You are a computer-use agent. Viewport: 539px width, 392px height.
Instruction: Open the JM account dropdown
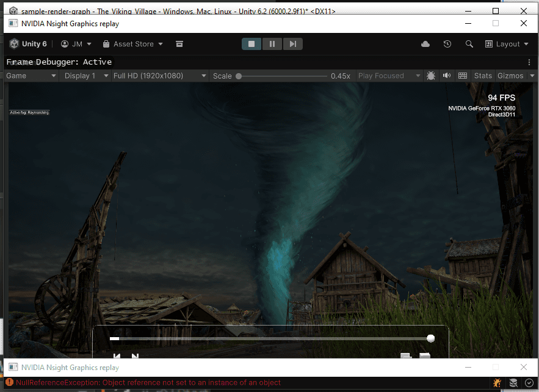click(x=76, y=44)
